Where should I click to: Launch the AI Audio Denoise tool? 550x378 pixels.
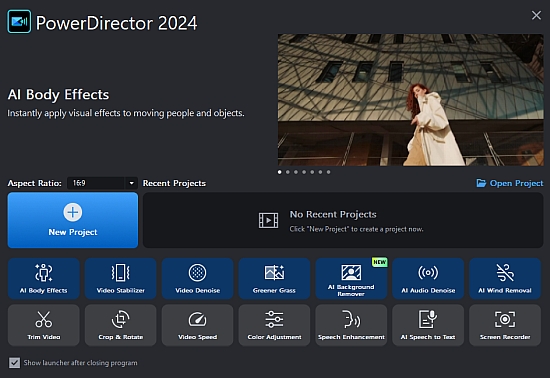pos(428,279)
